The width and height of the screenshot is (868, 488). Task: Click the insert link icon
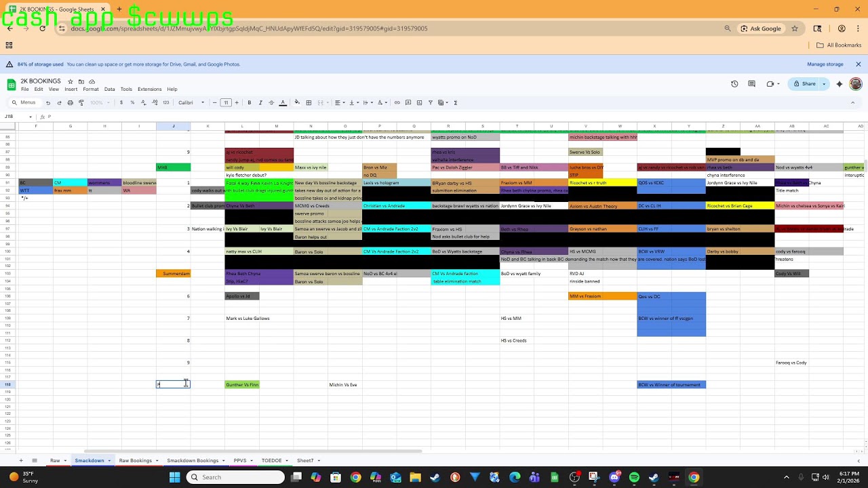397,103
